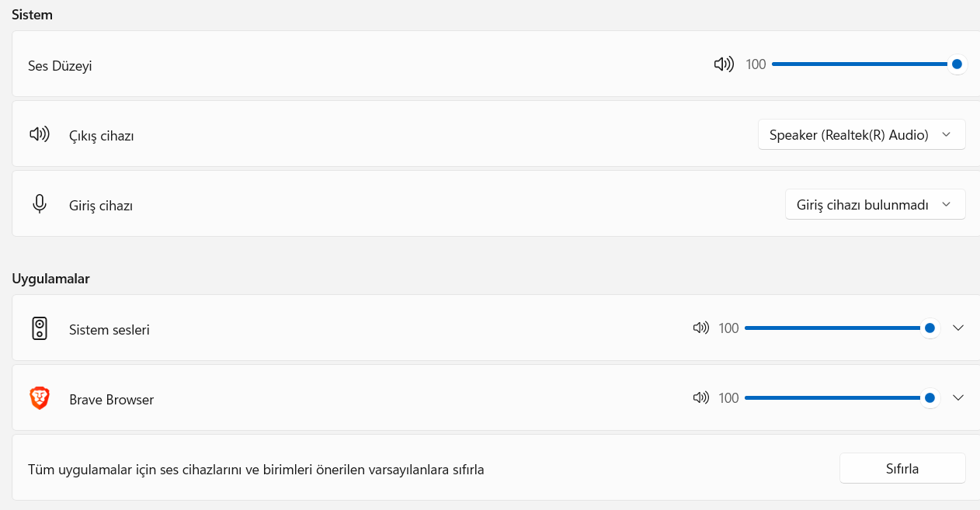Screen dimensions: 980x510
Task: Click the Sistem sesleri speaker box icon
Action: click(x=40, y=329)
